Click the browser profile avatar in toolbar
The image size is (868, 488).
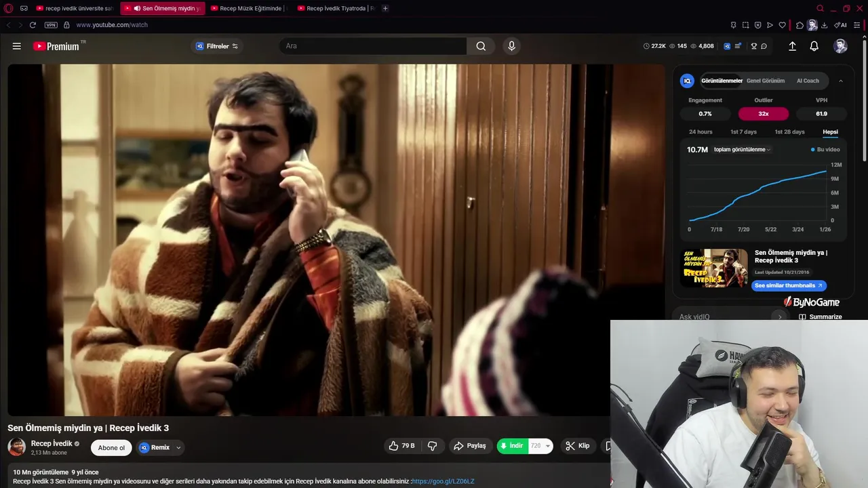tap(812, 25)
